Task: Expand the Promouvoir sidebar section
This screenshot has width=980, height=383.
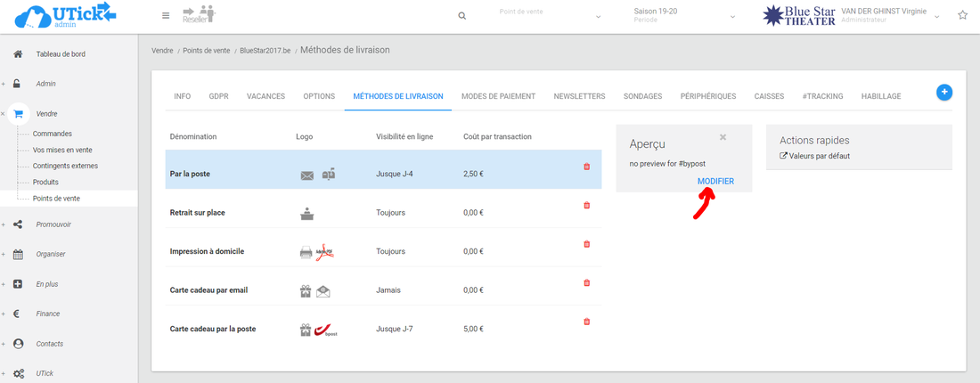Action: point(53,224)
